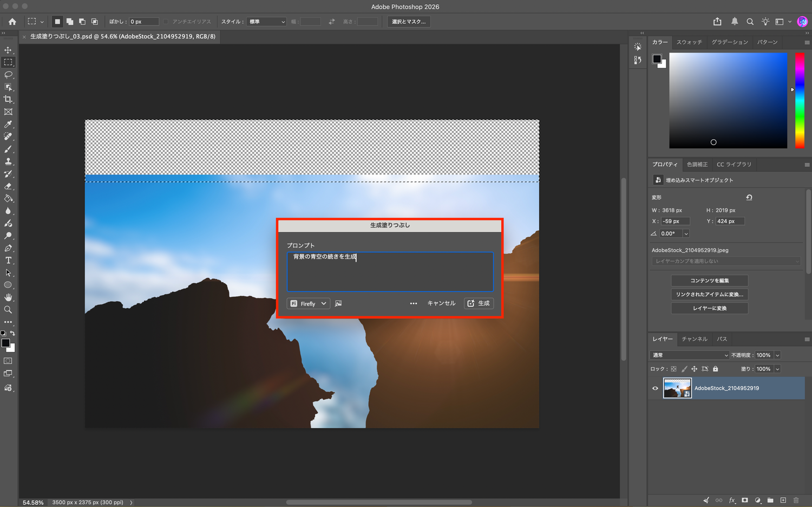Click the hue spectrum slider
The image size is (812, 507).
point(800,100)
